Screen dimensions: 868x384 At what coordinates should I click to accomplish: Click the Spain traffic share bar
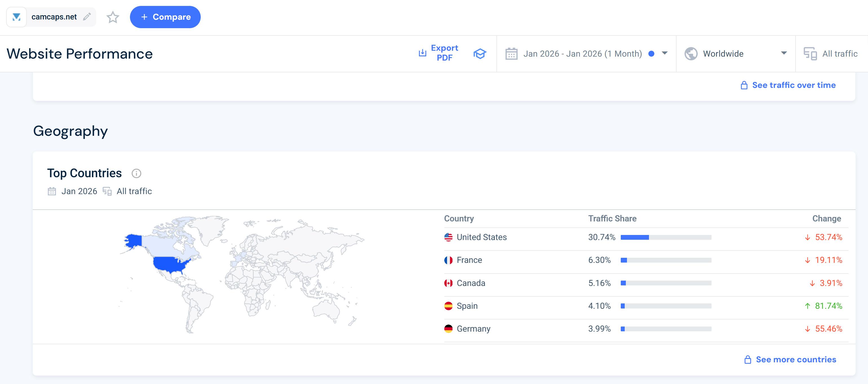coord(666,306)
